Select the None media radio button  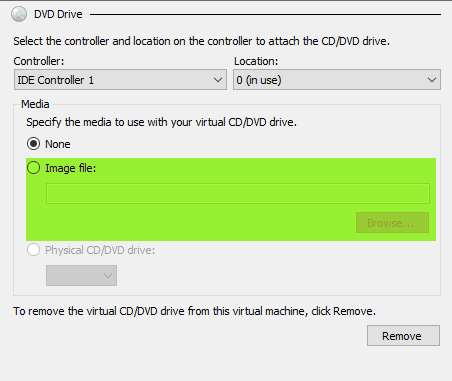[33, 144]
